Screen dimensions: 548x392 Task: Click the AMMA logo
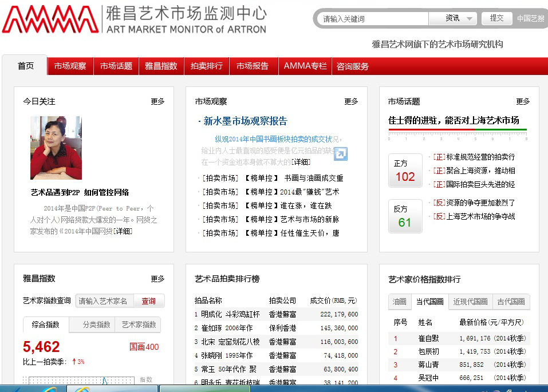pos(50,19)
